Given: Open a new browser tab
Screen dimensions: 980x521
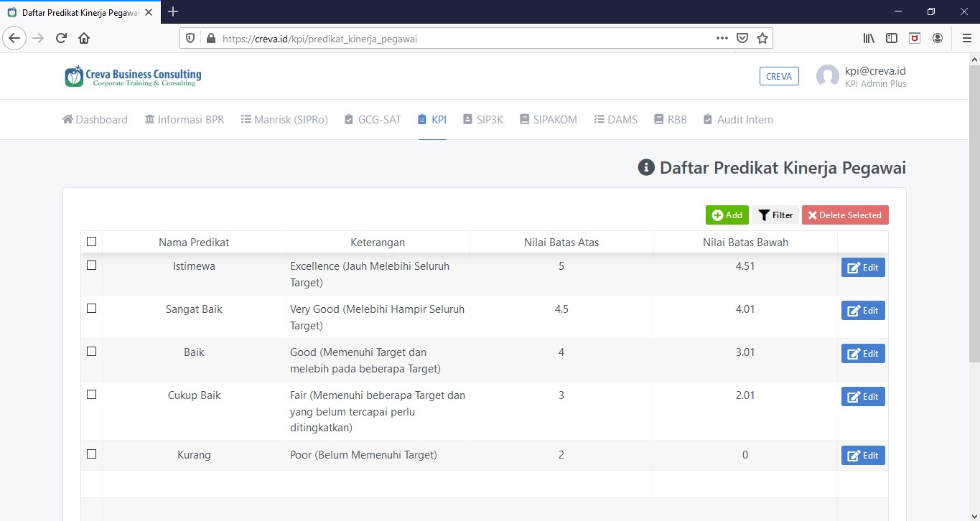Looking at the screenshot, I should [x=172, y=11].
